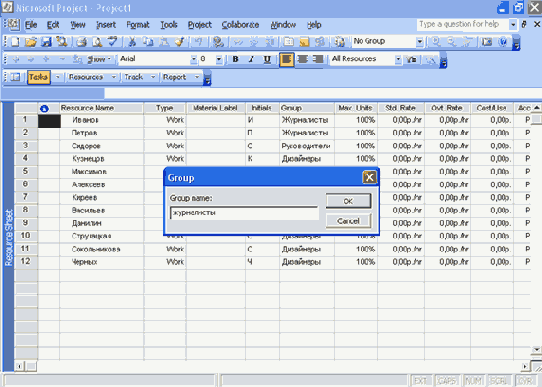Open the Format menu
This screenshot has width=542, height=387.
pyautogui.click(x=138, y=25)
